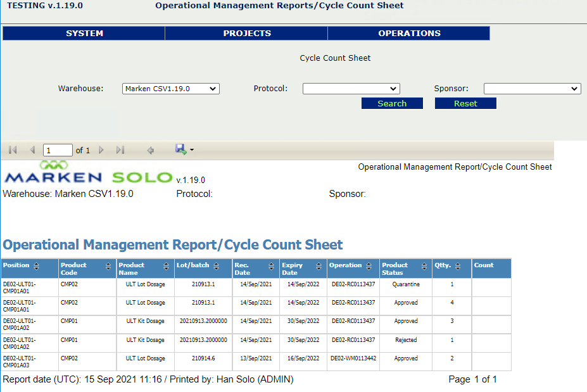Click the Search button
The height and width of the screenshot is (392, 587).
(x=392, y=103)
